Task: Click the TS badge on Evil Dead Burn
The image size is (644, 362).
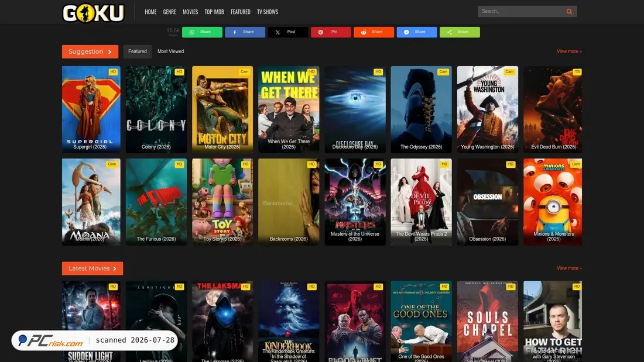Action: pyautogui.click(x=577, y=72)
